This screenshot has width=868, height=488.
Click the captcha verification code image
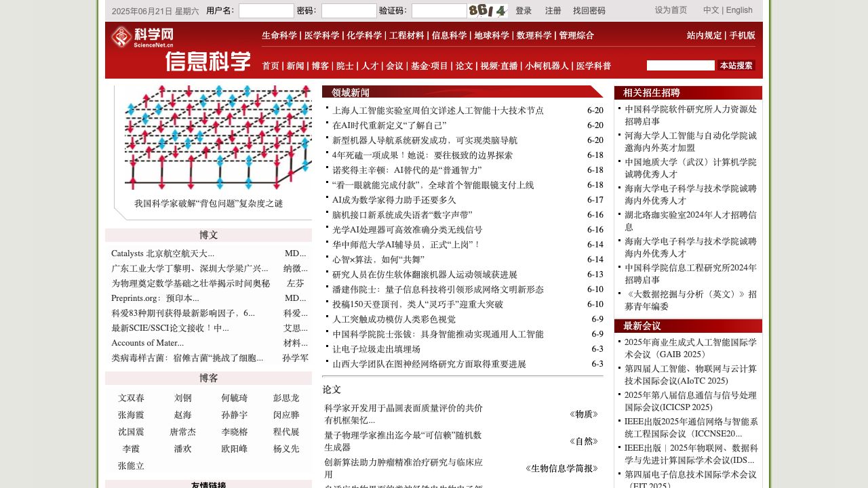[488, 11]
